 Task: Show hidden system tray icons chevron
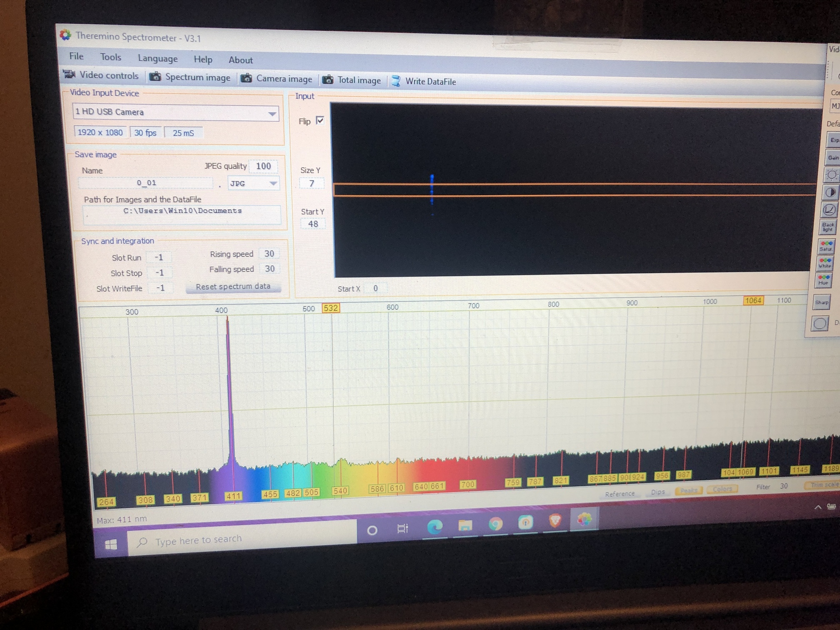pos(818,507)
